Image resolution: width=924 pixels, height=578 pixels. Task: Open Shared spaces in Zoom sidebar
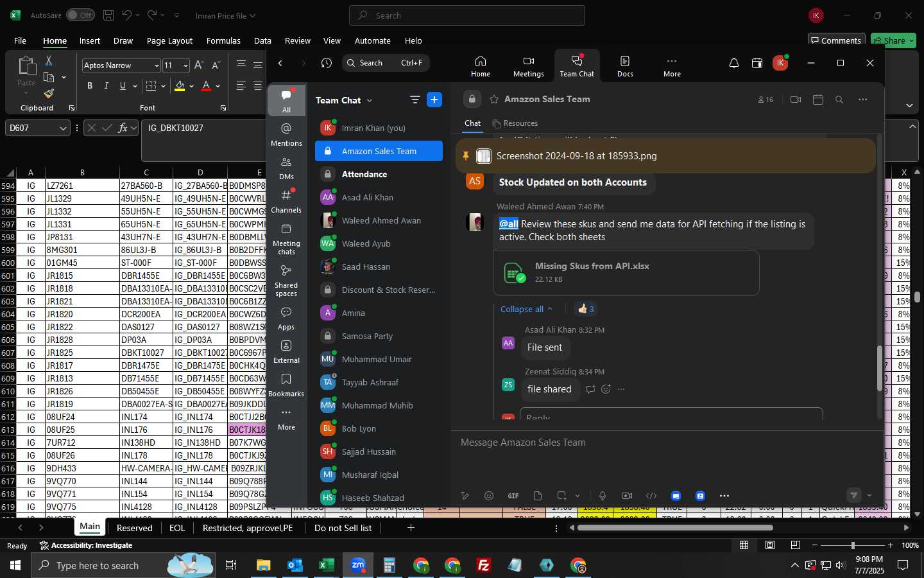coord(286,280)
